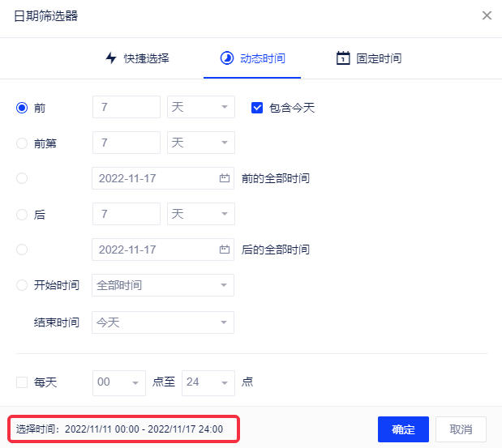Expand the 开始时间 全部时间 dropdown
Viewport: 502px width, 448px height.
163,285
